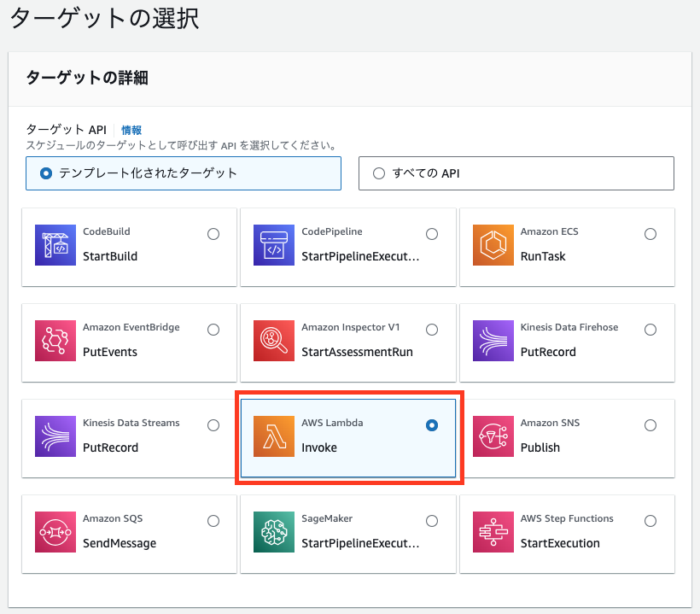
Task: Click the Amazon SQS icon
Action: 55,532
